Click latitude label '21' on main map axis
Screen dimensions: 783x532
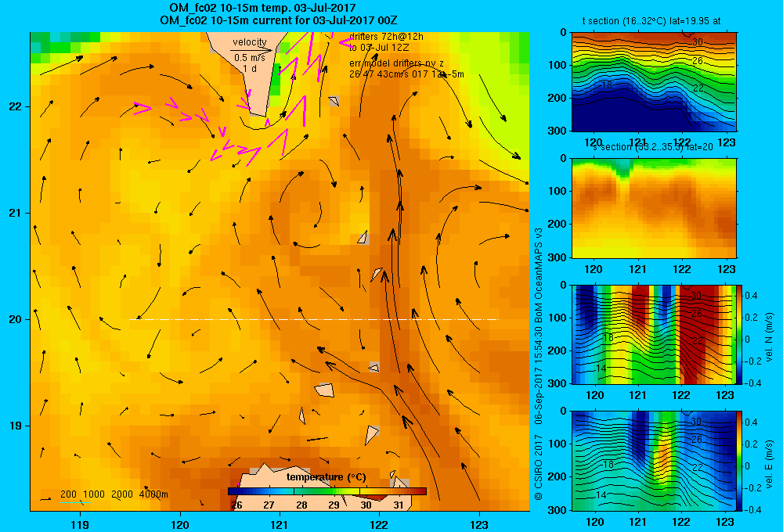point(14,213)
